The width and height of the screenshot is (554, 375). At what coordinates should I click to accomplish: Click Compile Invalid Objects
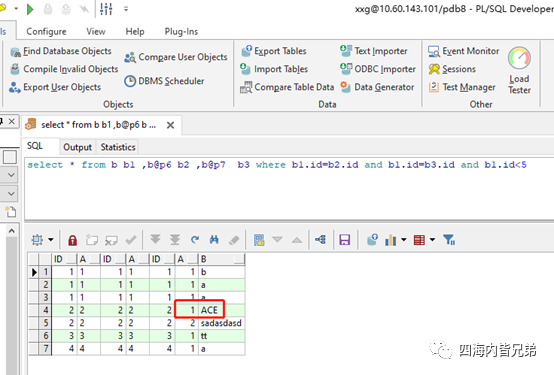pos(64,69)
